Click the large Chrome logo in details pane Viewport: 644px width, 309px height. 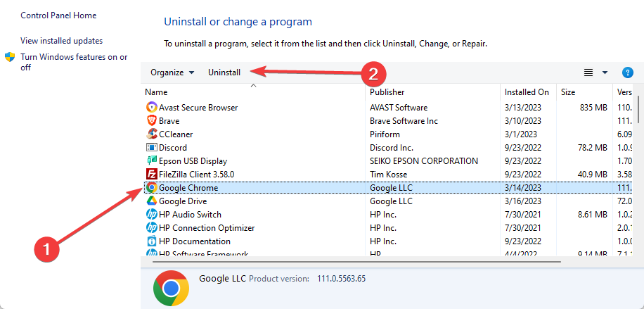(171, 288)
